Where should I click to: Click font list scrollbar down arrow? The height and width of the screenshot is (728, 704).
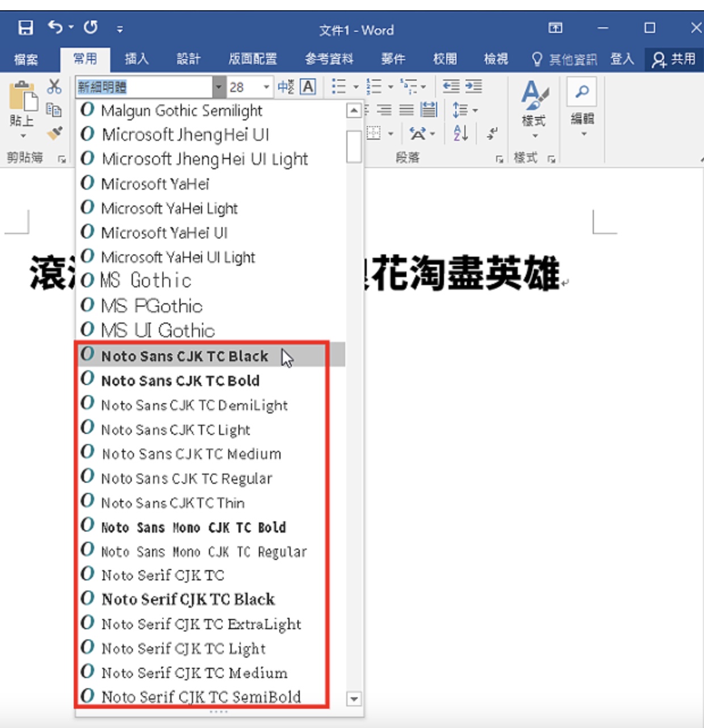coord(354,698)
